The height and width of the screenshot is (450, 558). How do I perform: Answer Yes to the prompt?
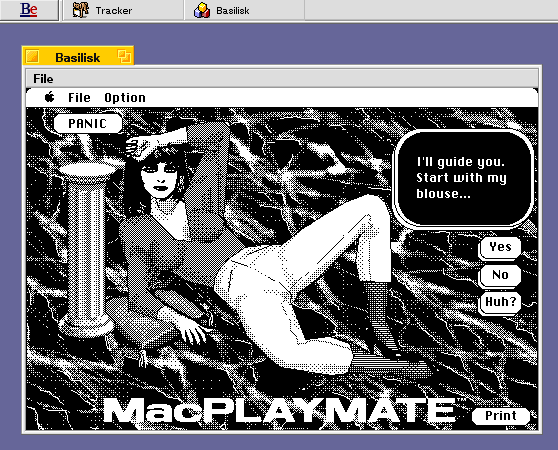click(500, 247)
